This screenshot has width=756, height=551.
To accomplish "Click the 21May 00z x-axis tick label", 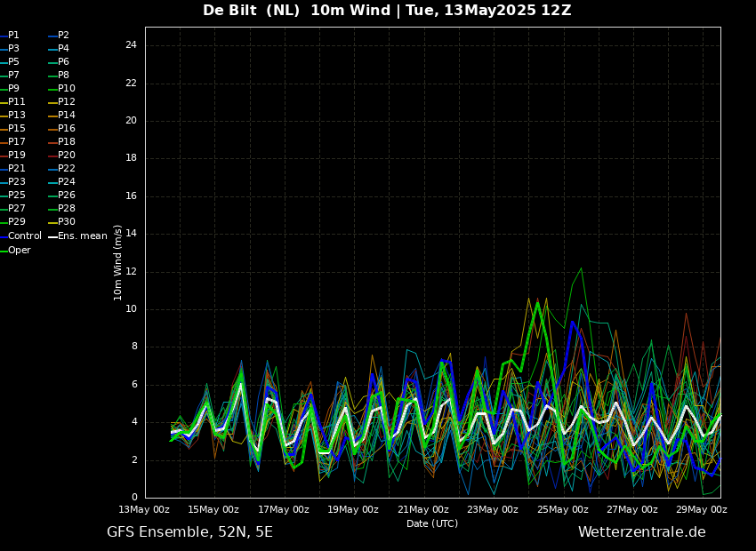I will click(423, 510).
